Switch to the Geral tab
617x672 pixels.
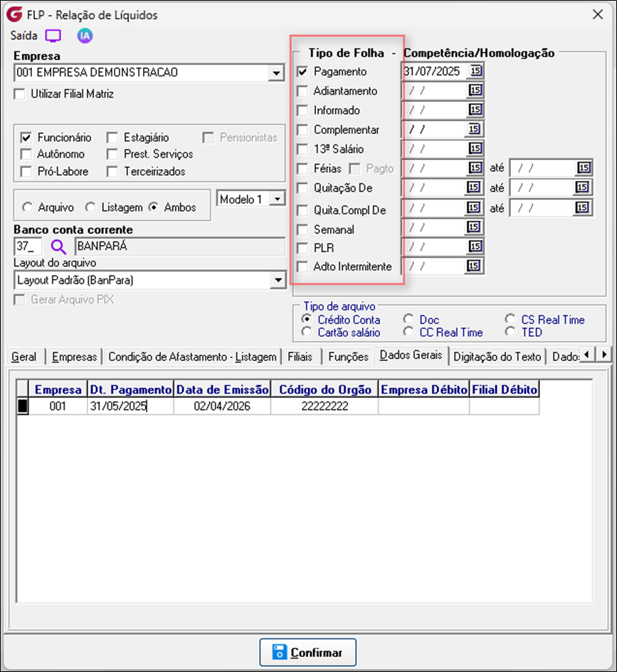24,357
